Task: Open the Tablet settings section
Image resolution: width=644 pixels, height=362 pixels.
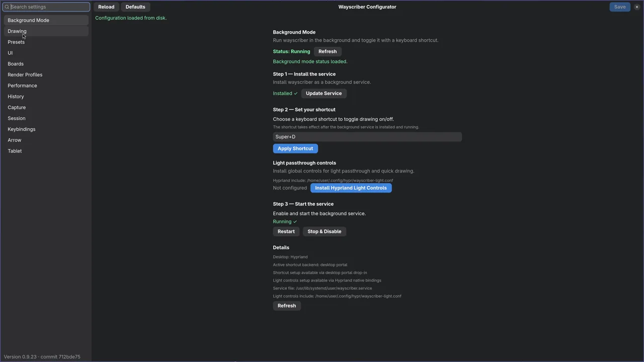Action: (46, 151)
